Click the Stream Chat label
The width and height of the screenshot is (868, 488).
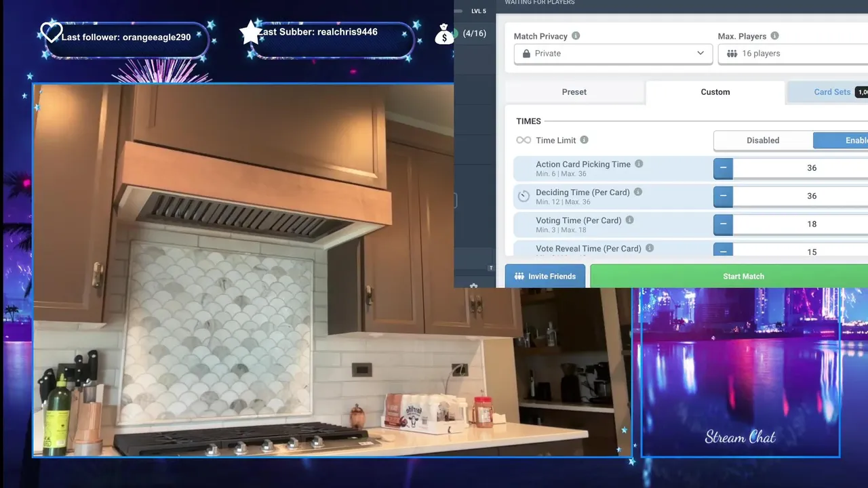pyautogui.click(x=740, y=437)
